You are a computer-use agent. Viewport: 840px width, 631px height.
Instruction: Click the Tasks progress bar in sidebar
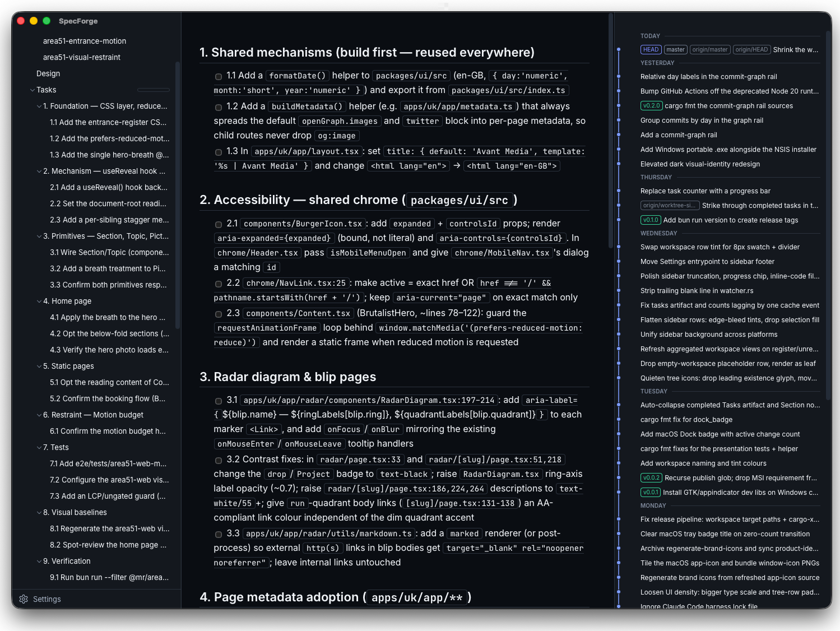(154, 90)
